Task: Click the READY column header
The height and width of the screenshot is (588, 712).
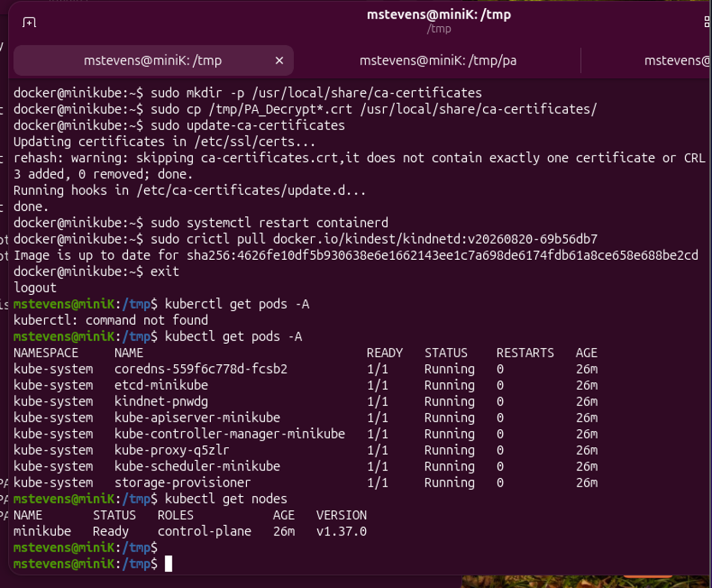Action: click(385, 353)
